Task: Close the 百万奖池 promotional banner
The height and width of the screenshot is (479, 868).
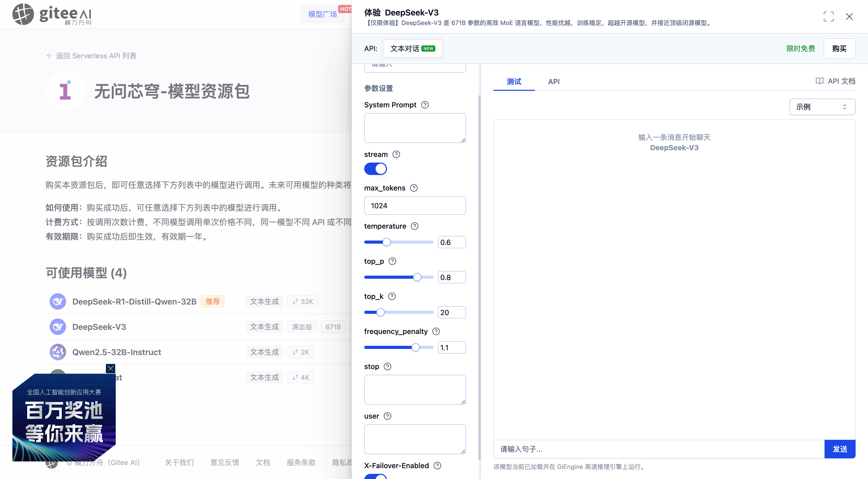Action: click(x=110, y=368)
